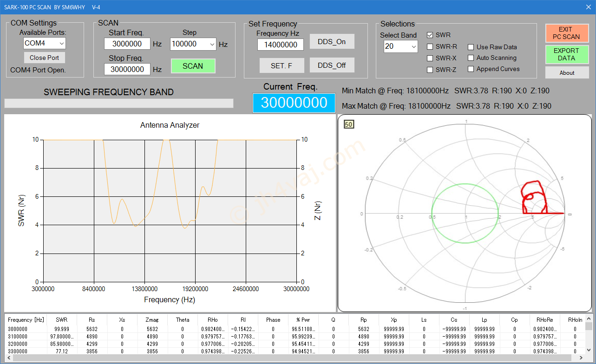Click the Antenna Analyzer chart title
The image size is (596, 364).
coord(170,125)
